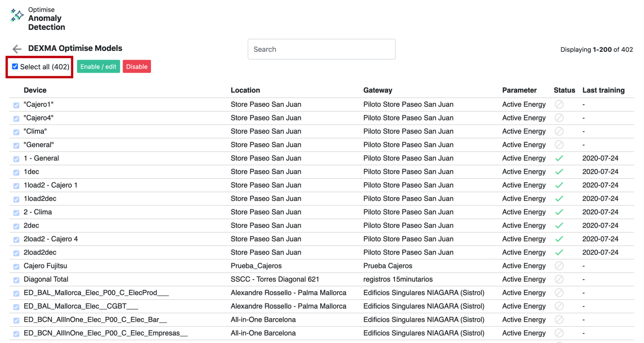The image size is (644, 343).
Task: Click disabled status icon for ED_BCN_AllInOne_Elec_P00_C_Elec_Bar__
Action: tap(559, 320)
